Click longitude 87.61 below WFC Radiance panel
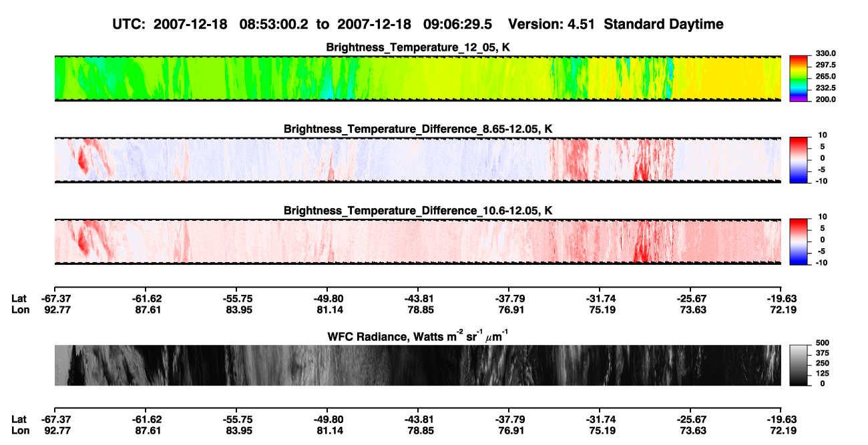Image resolution: width=868 pixels, height=445 pixels. (148, 430)
